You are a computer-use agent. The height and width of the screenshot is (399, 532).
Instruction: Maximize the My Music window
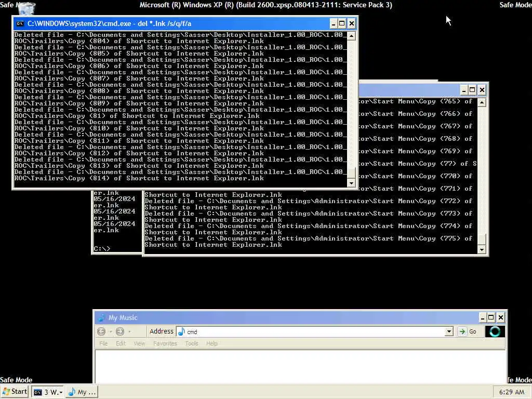491,317
